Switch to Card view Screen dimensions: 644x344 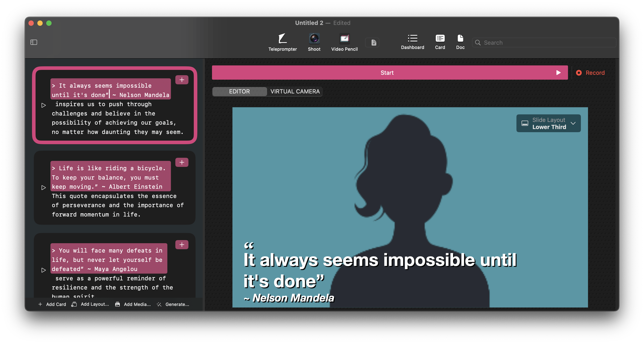click(x=440, y=42)
